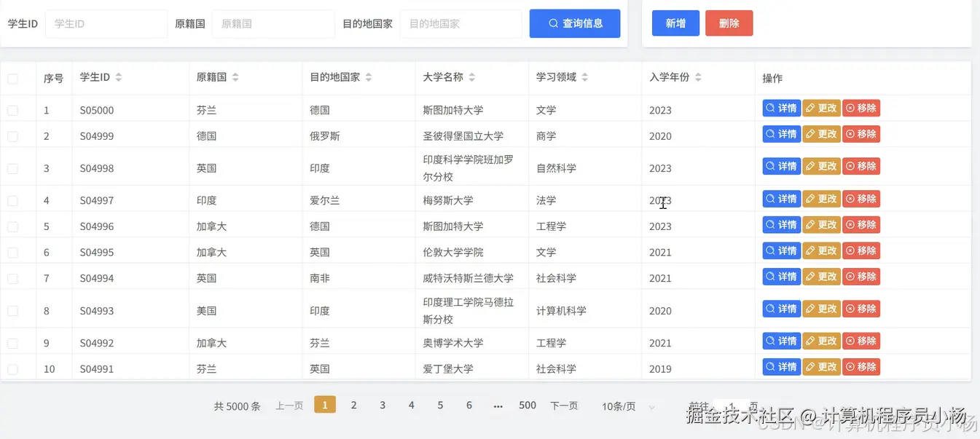Click the 查询信息 search button
Image resolution: width=980 pixels, height=439 pixels.
[x=574, y=23]
